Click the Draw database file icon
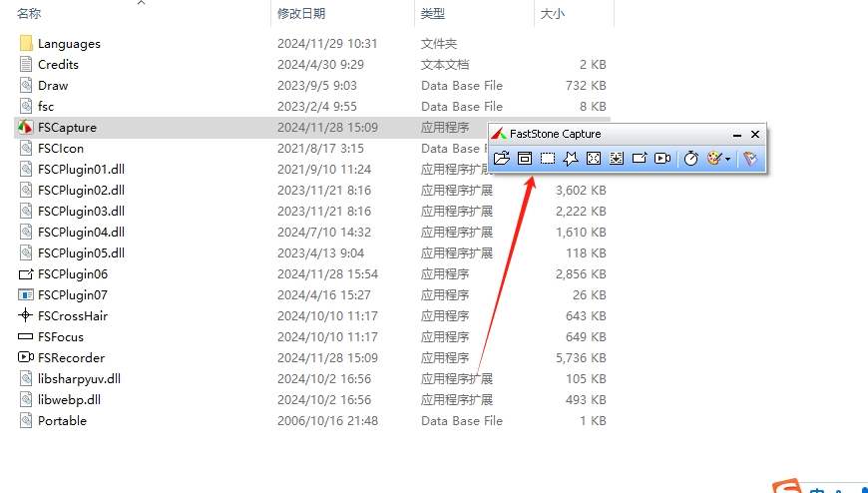The image size is (868, 493). pyautogui.click(x=26, y=85)
